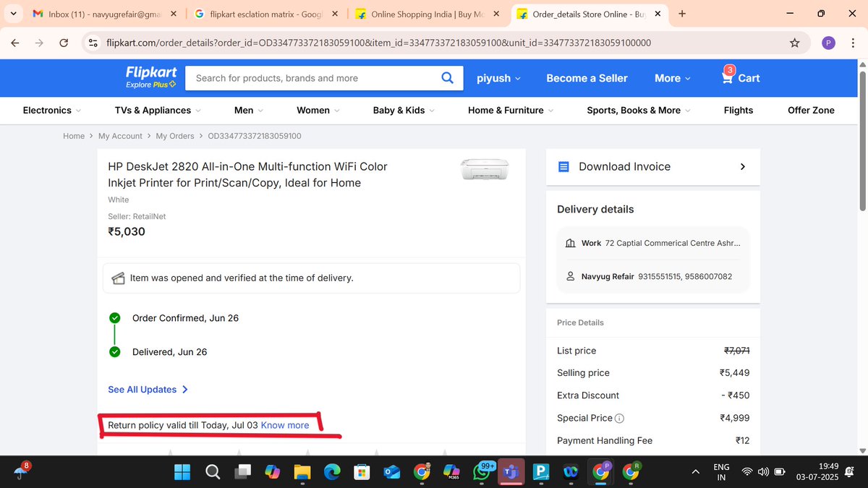Open the Chrome three-dot menu
Viewport: 868px width, 488px height.
tap(854, 43)
